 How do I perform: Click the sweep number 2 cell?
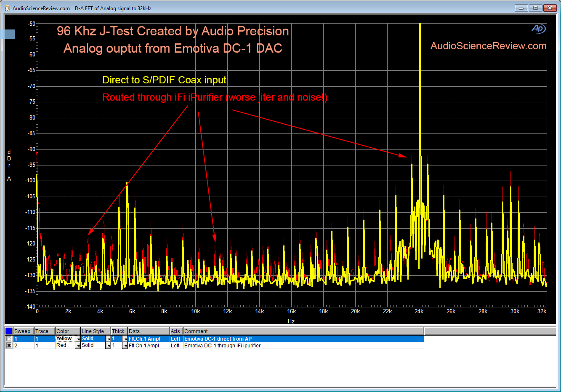24,346
